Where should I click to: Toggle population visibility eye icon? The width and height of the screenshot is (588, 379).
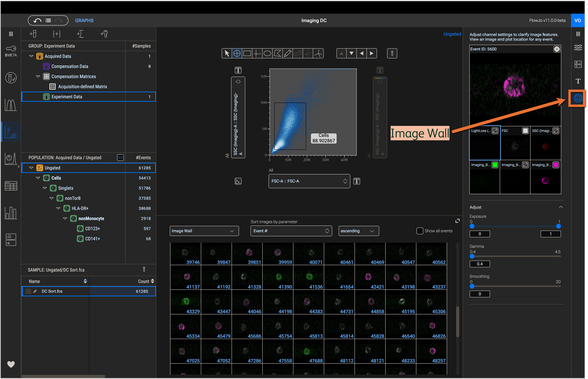pos(120,158)
